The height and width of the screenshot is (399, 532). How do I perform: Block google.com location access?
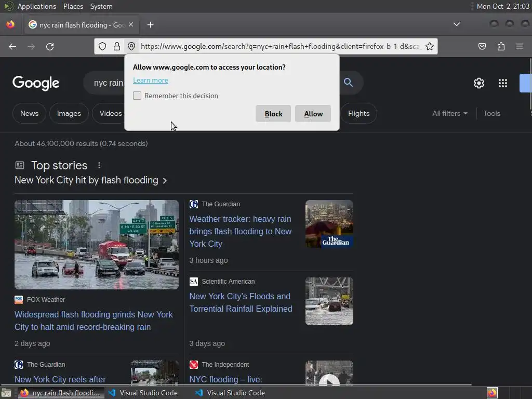[x=273, y=114]
